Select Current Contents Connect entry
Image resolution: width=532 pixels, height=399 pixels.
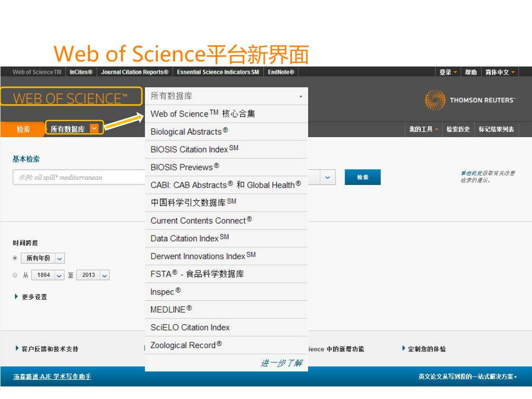(227, 220)
